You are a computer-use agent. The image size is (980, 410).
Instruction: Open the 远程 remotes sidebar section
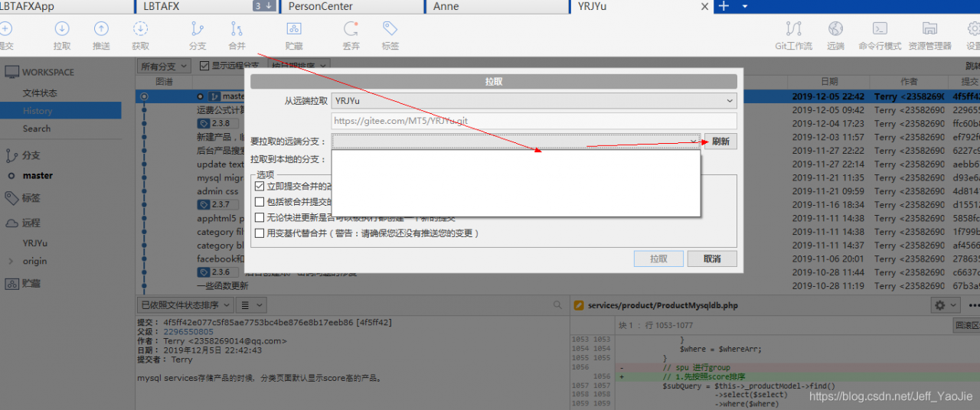click(31, 223)
